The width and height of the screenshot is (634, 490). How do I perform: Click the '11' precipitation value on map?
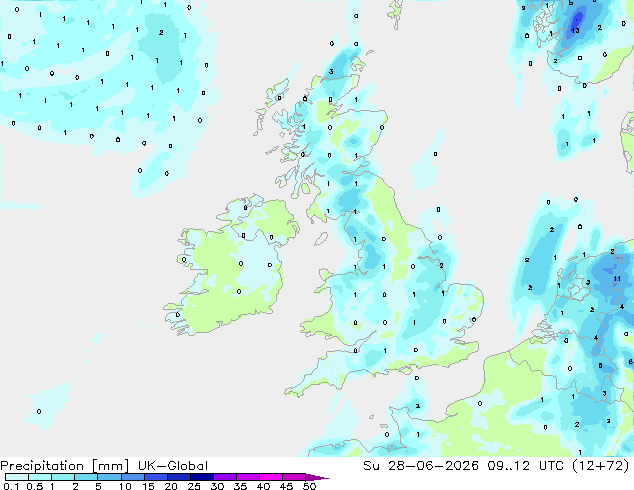click(x=617, y=279)
